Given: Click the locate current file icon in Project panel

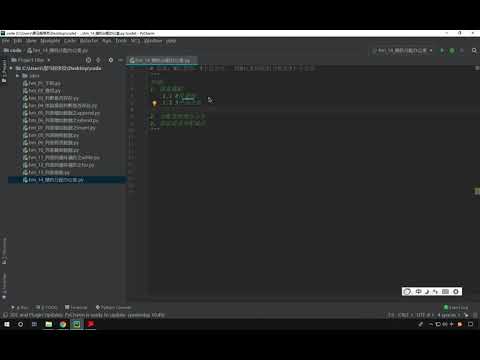Looking at the screenshot, I should 88,60.
